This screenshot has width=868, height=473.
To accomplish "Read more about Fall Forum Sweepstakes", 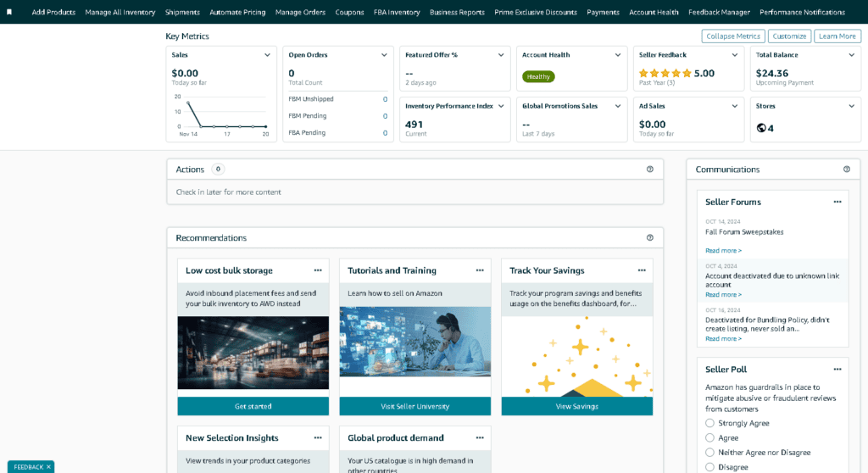I will click(723, 250).
